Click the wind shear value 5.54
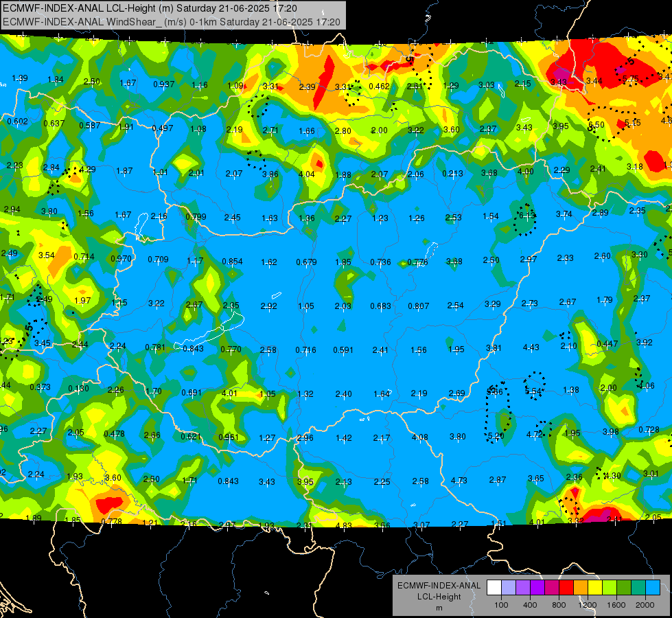Screen dimensions: 672x618 [x=533, y=391]
